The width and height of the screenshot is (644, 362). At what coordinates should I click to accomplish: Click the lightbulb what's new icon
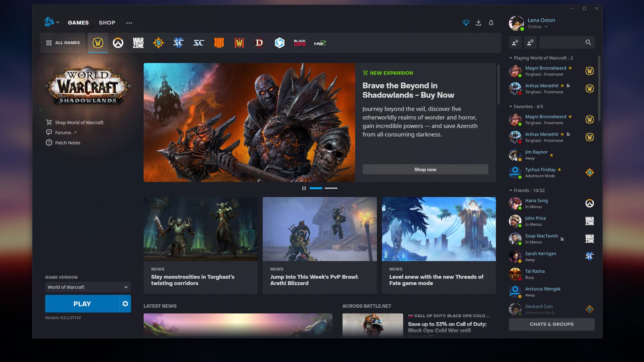coord(466,23)
